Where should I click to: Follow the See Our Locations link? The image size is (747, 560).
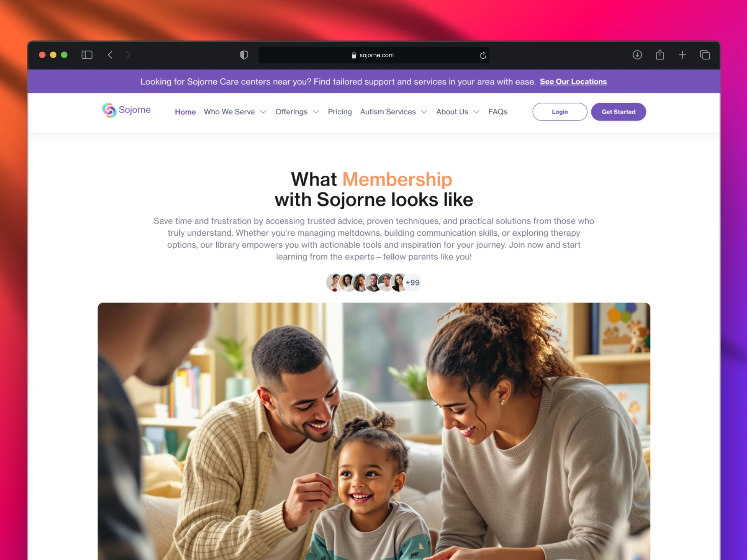click(573, 82)
